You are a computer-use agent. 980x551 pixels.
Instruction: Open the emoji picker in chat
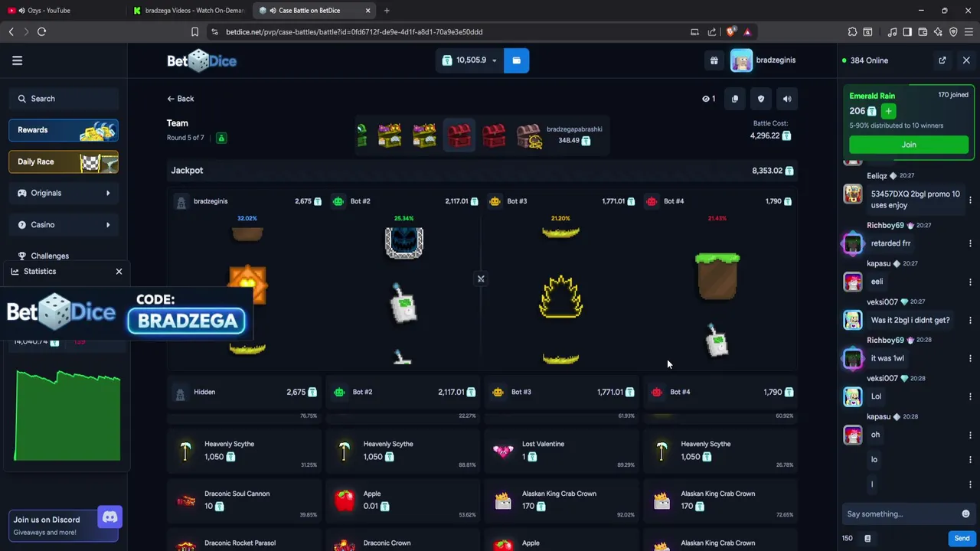tap(965, 514)
